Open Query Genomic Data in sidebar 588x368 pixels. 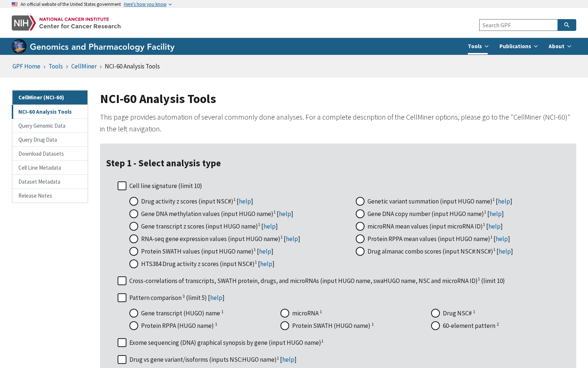click(50, 126)
